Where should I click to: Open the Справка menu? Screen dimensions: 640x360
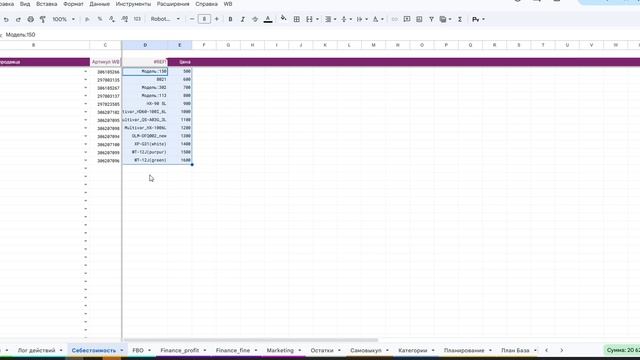[206, 4]
